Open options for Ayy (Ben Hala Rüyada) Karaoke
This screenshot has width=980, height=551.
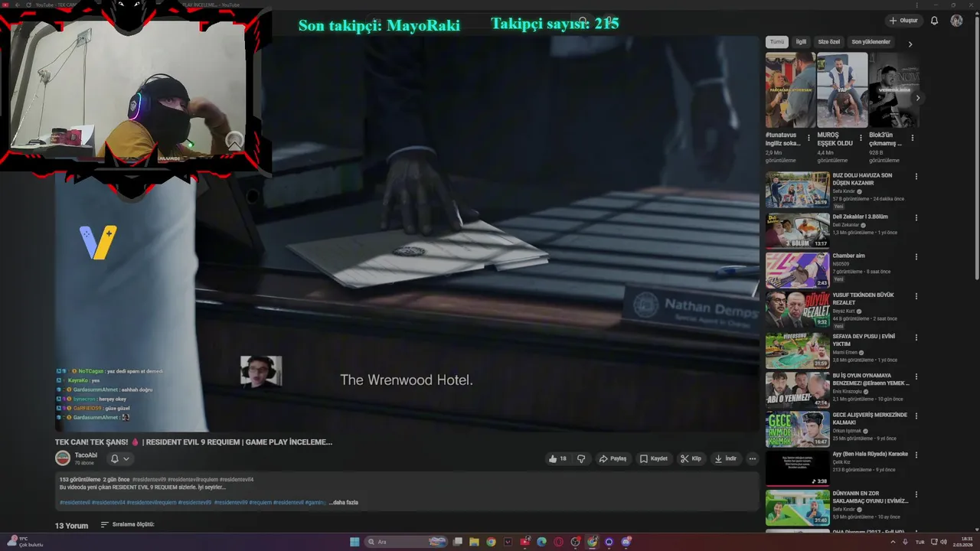tap(916, 455)
